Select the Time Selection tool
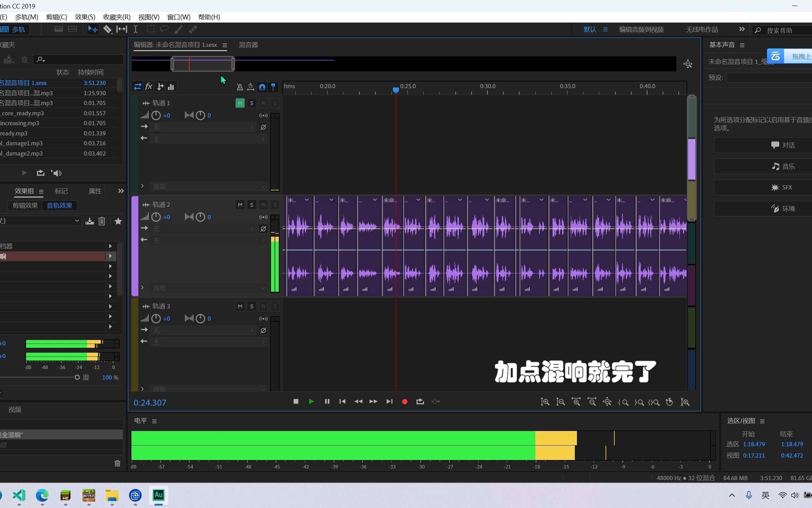 click(x=136, y=29)
